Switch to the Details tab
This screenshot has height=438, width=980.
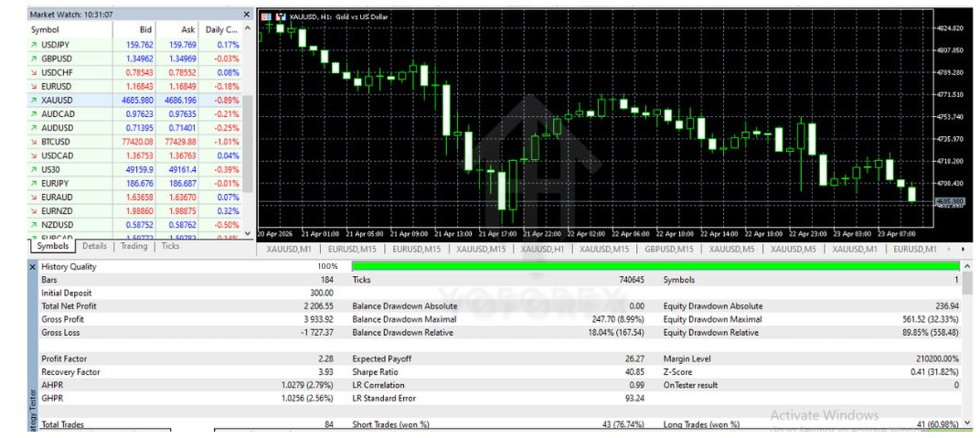click(x=94, y=246)
